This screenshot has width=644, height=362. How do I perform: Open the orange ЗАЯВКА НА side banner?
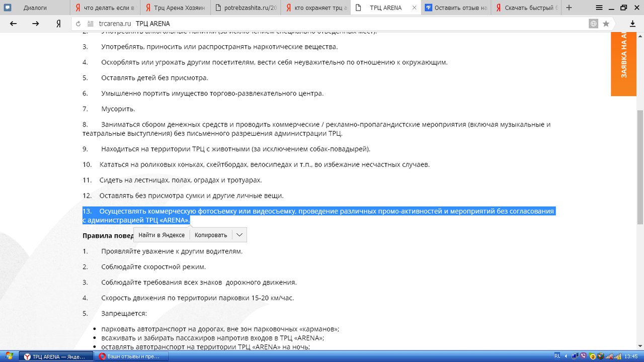point(623,64)
